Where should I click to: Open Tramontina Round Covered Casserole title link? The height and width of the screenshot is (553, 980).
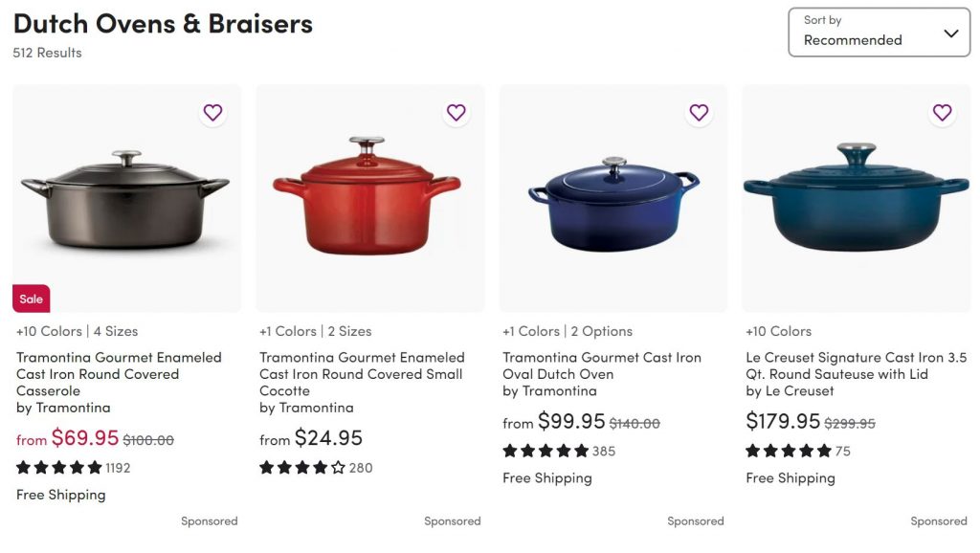(x=119, y=374)
